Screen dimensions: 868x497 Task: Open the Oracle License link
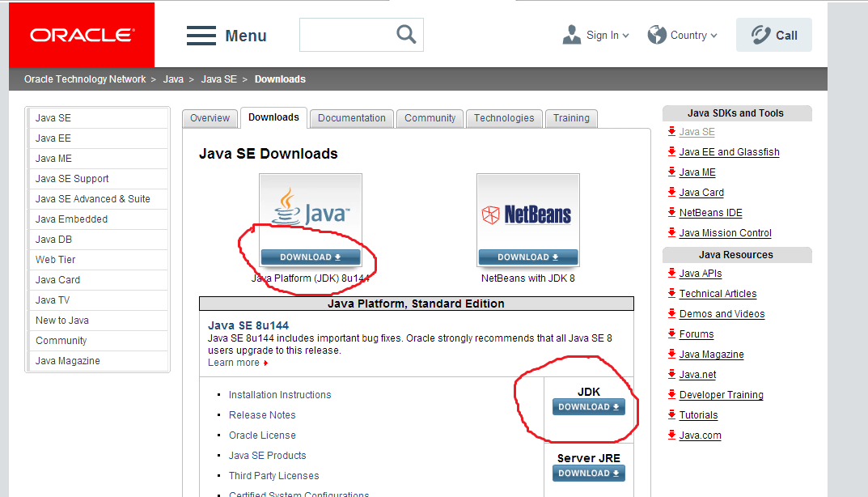tap(262, 435)
